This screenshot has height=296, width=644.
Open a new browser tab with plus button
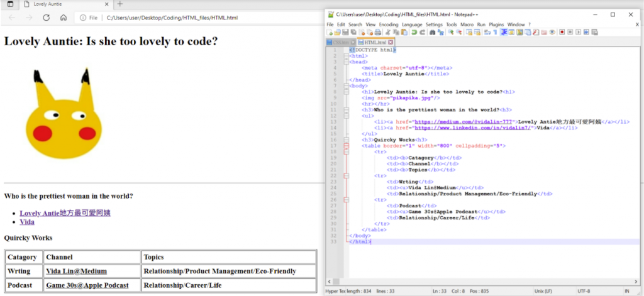coord(120,4)
